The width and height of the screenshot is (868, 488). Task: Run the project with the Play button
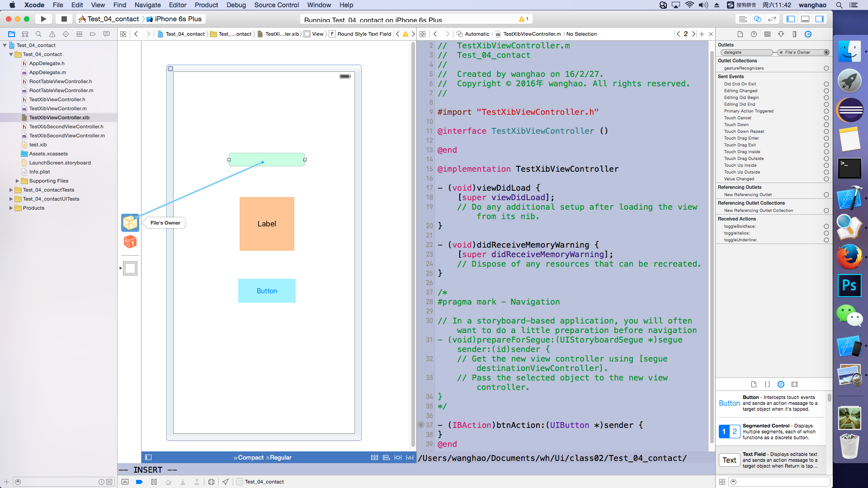(x=43, y=19)
